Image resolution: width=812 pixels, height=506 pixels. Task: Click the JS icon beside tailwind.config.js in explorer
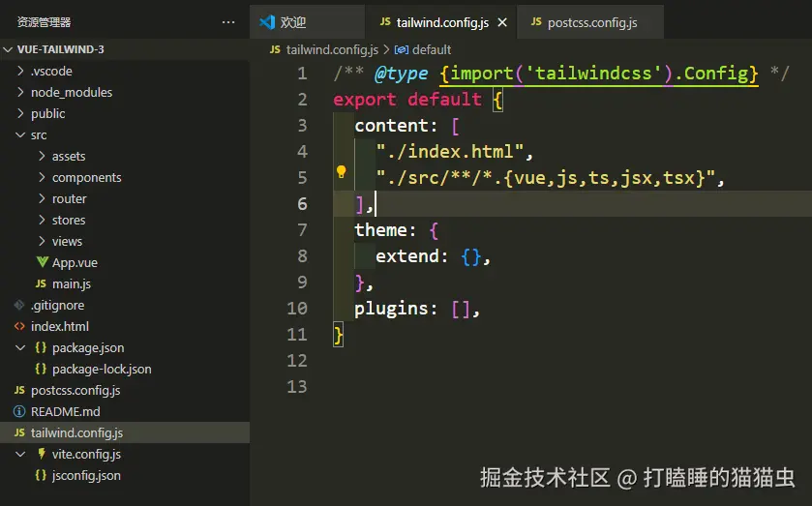(x=19, y=432)
